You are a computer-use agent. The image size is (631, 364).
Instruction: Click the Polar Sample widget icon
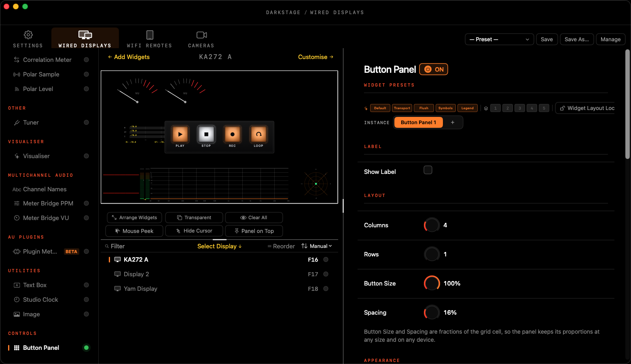(17, 74)
